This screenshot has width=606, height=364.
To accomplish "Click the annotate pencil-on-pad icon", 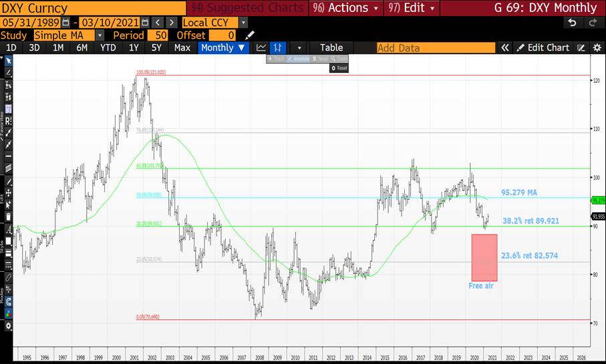I will point(581,48).
